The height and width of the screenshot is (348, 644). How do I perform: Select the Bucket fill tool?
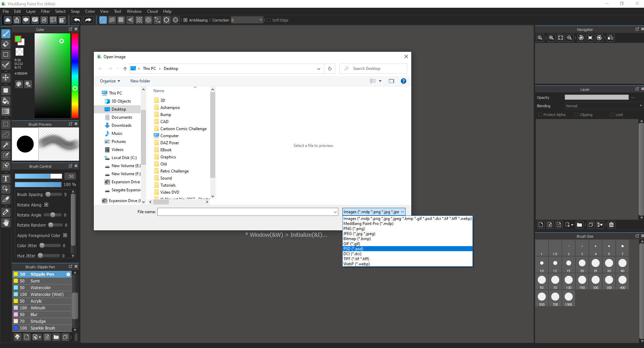point(6,101)
